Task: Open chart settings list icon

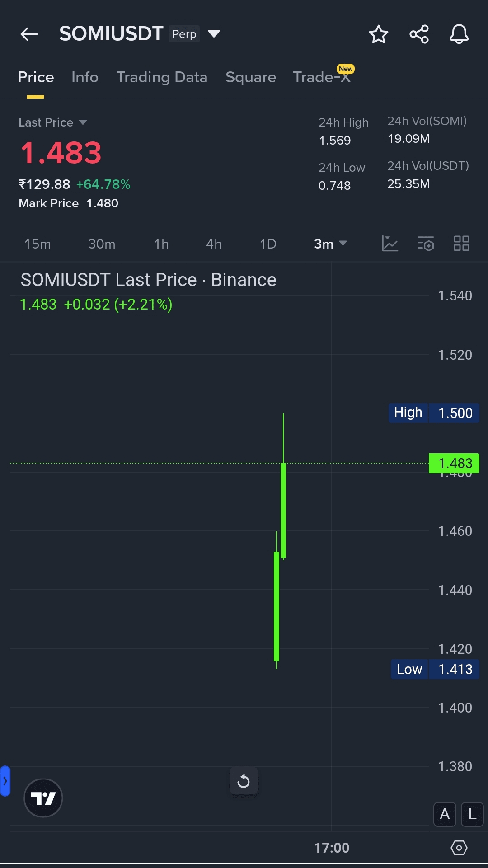Action: click(x=425, y=244)
